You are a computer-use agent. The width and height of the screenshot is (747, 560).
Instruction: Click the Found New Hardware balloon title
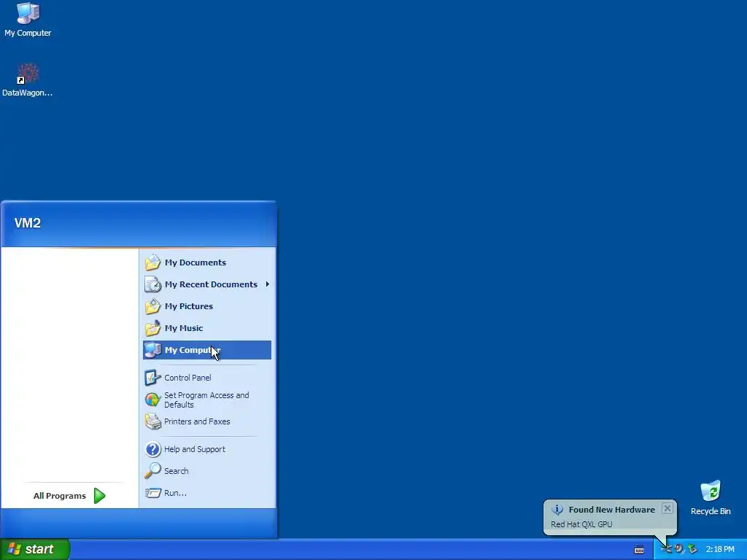612,510
